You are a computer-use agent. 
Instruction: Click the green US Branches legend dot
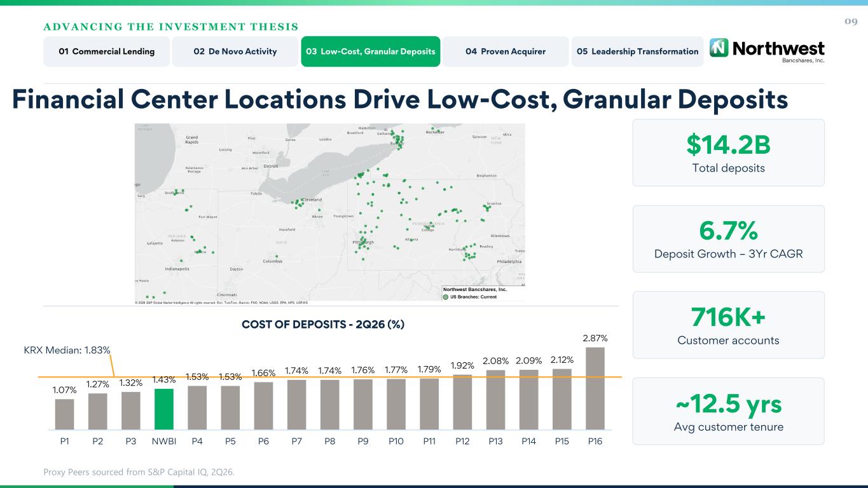(446, 297)
